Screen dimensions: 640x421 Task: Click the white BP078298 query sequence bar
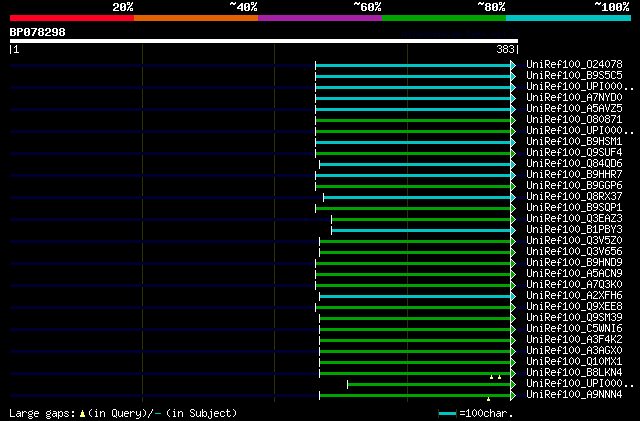click(x=264, y=41)
